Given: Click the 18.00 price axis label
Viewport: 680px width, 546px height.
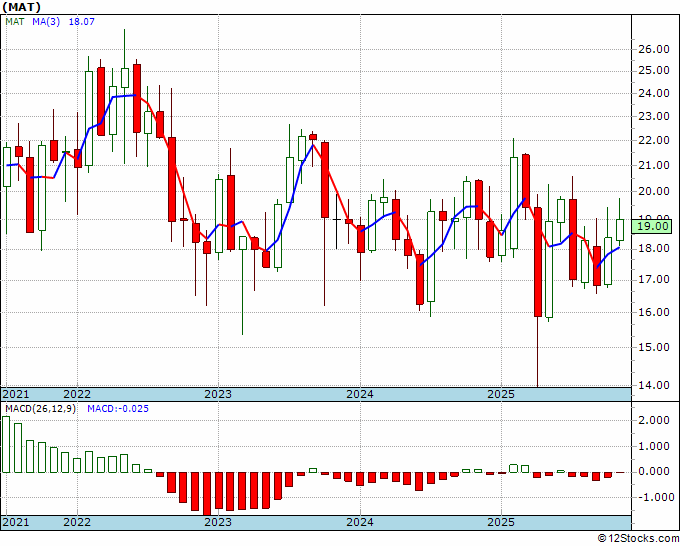Looking at the screenshot, I should (654, 248).
